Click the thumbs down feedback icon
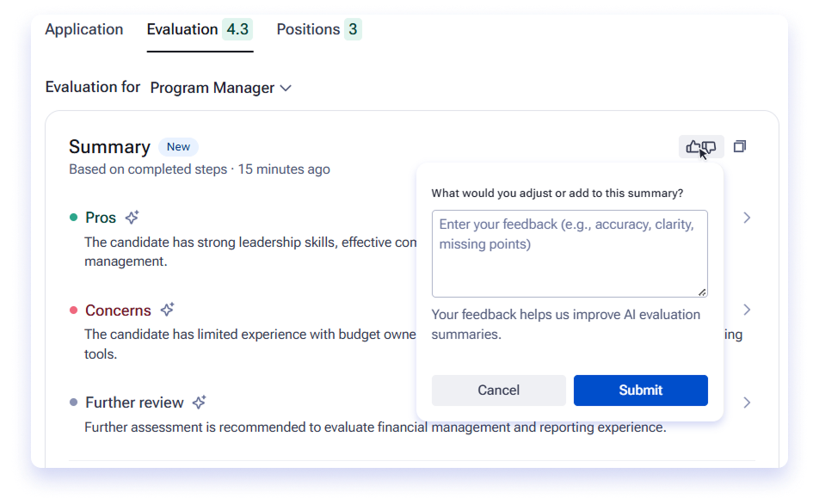Viewport: 819px width, 504px height. [x=709, y=148]
